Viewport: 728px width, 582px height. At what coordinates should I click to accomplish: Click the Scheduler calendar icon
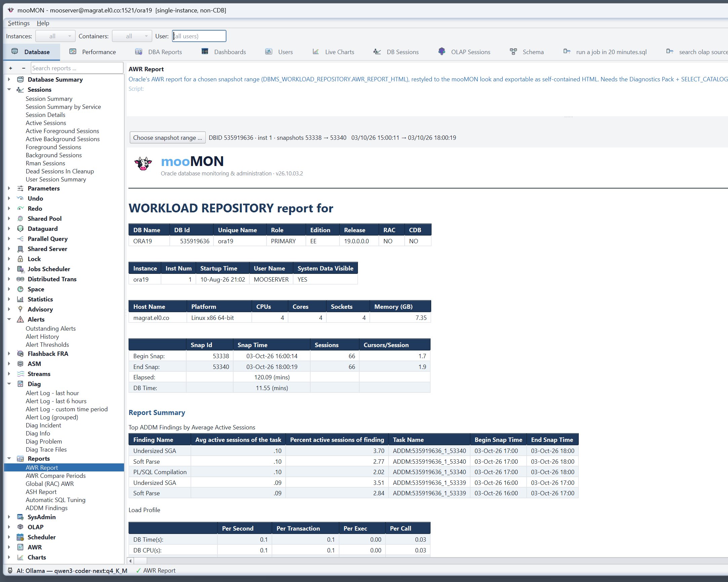pyautogui.click(x=20, y=537)
